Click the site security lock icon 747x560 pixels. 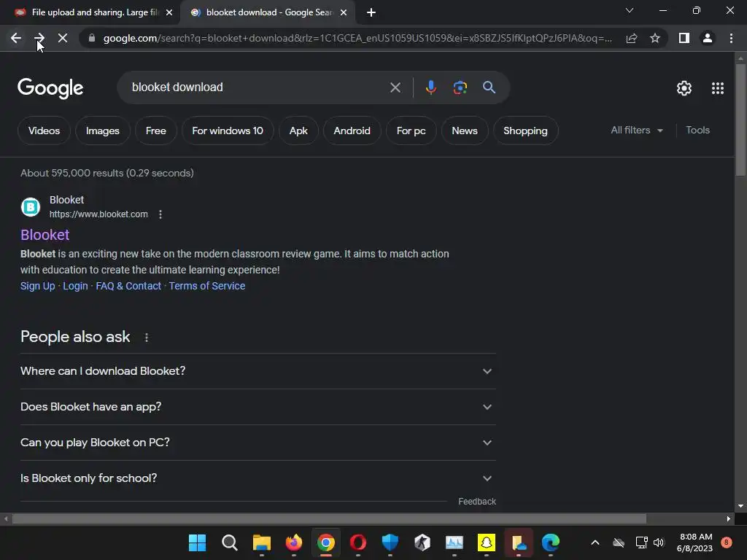coord(92,38)
